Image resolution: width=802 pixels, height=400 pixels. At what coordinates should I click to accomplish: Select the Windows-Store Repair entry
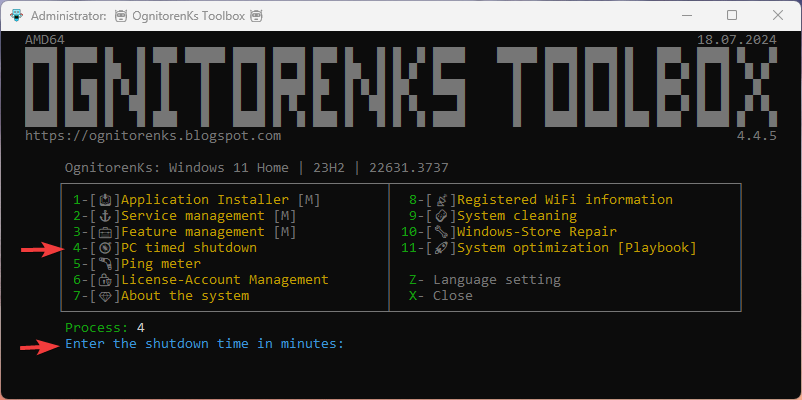(x=509, y=232)
